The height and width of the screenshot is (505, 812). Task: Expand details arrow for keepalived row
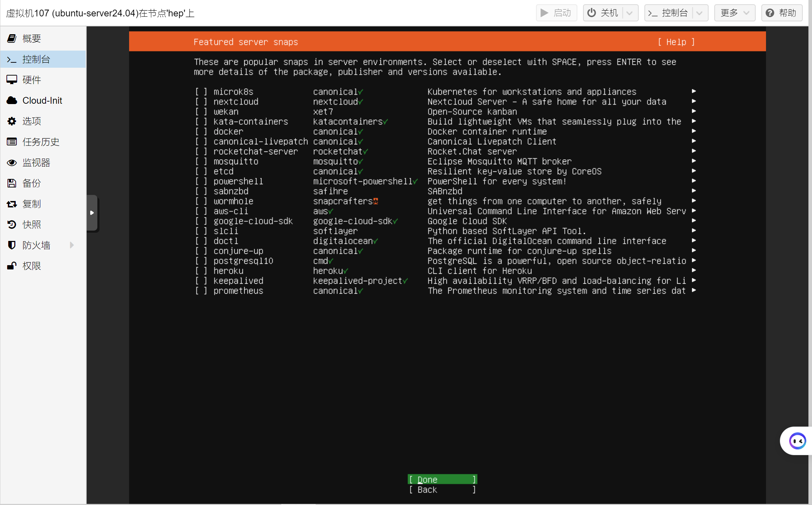pos(694,280)
